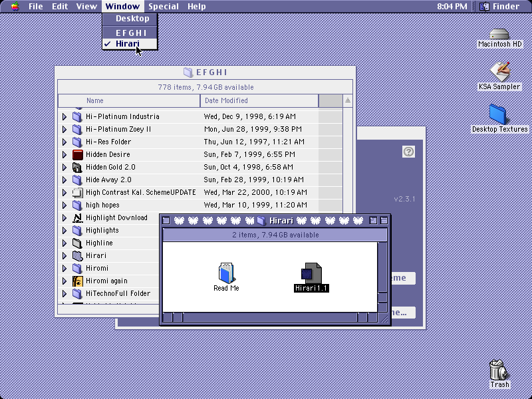Expand the Hidden Desire disclosure triangle
532x399 pixels.
point(65,154)
